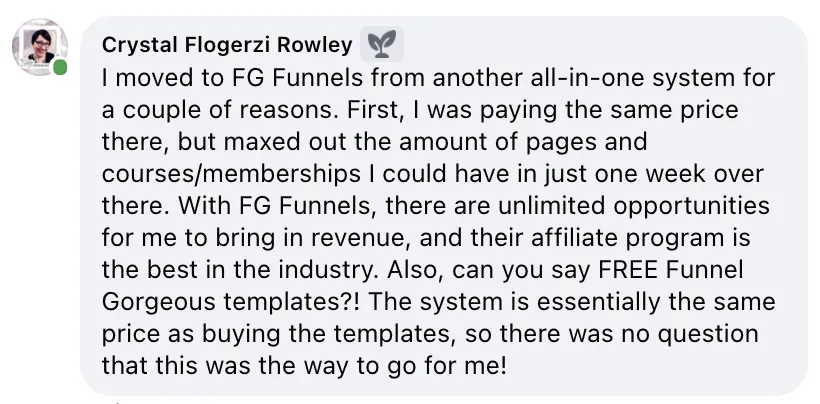Click the green online status dot
820x404 pixels.
(x=60, y=67)
